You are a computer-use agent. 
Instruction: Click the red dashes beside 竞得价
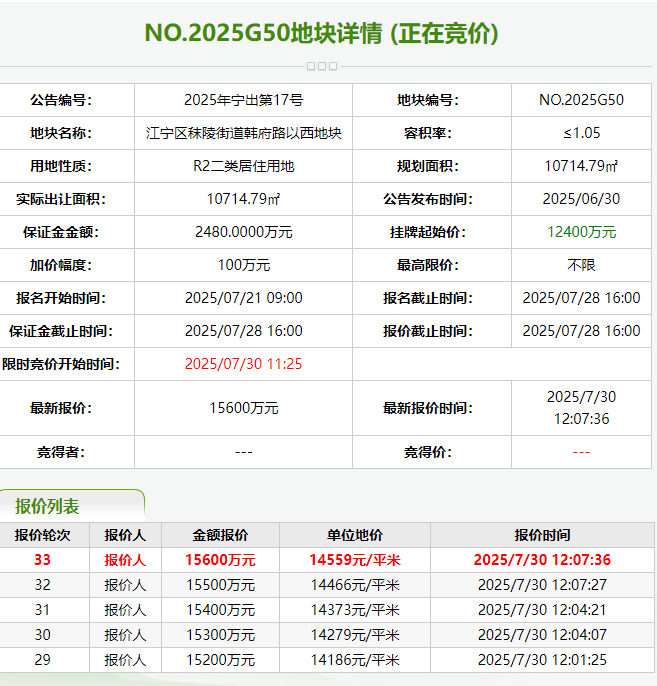[581, 452]
